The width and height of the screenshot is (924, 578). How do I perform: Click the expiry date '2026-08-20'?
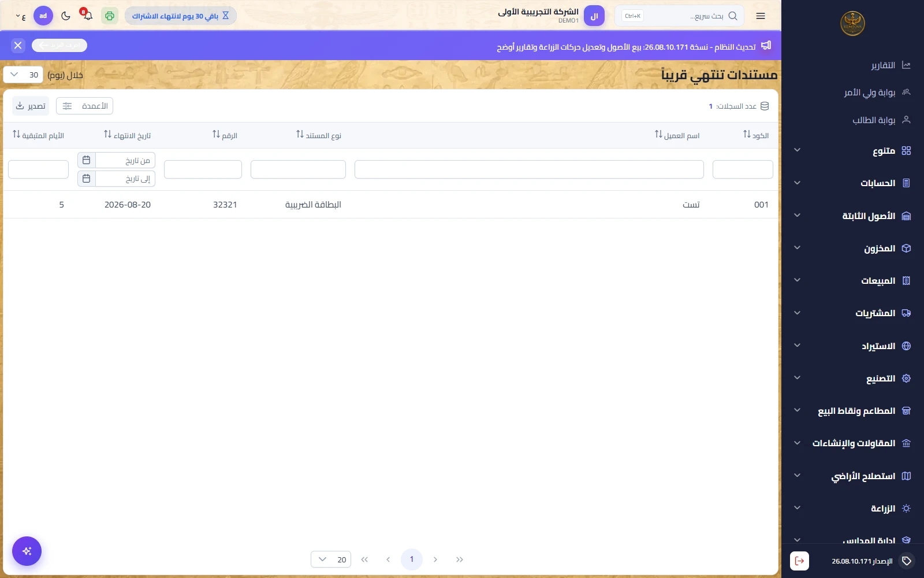128,205
